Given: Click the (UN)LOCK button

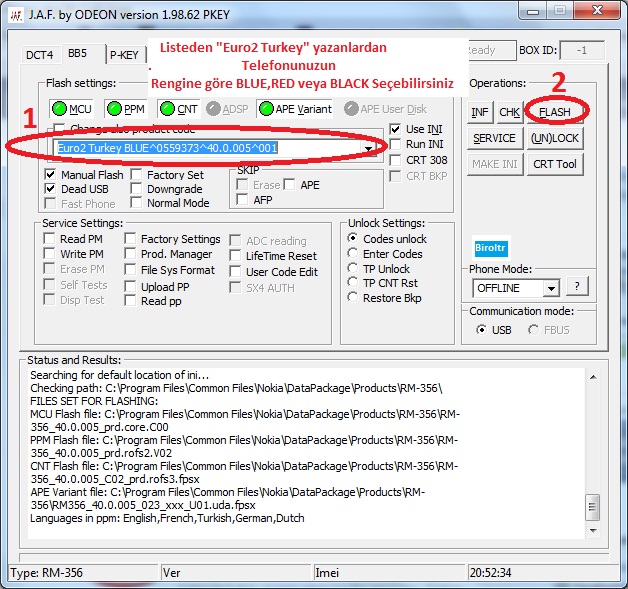Looking at the screenshot, I should coord(555,138).
